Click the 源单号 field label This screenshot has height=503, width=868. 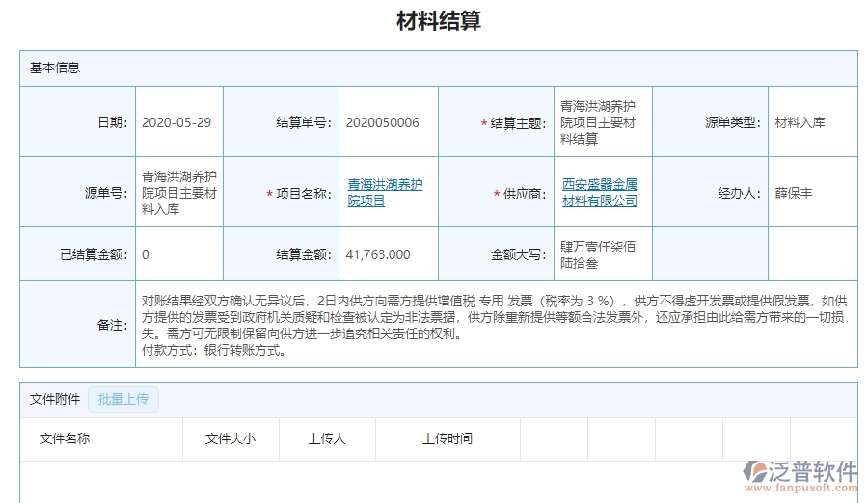point(106,193)
